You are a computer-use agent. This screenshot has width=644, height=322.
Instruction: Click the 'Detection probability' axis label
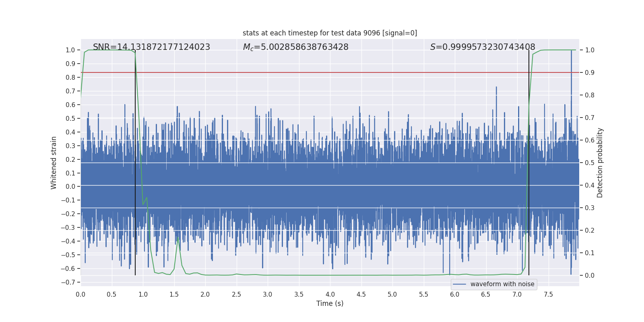point(600,163)
